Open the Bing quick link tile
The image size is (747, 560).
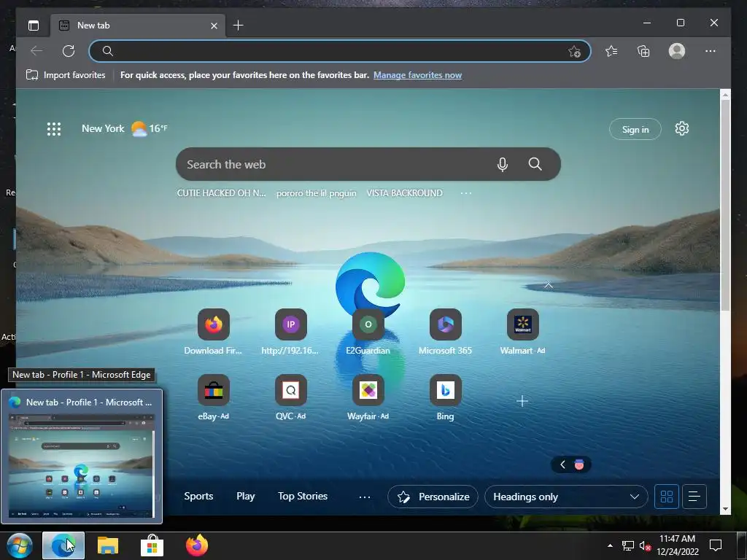point(446,397)
